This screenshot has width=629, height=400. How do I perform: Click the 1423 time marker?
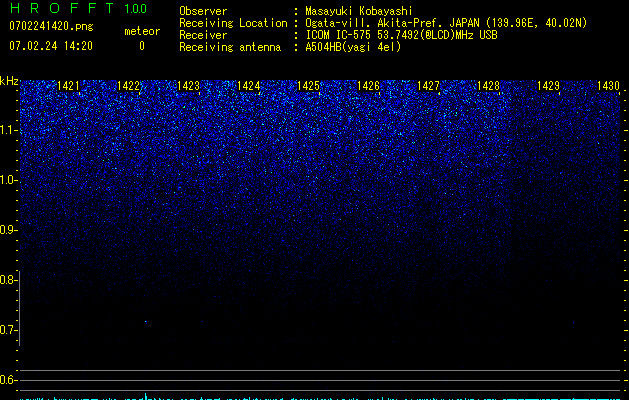click(x=188, y=86)
